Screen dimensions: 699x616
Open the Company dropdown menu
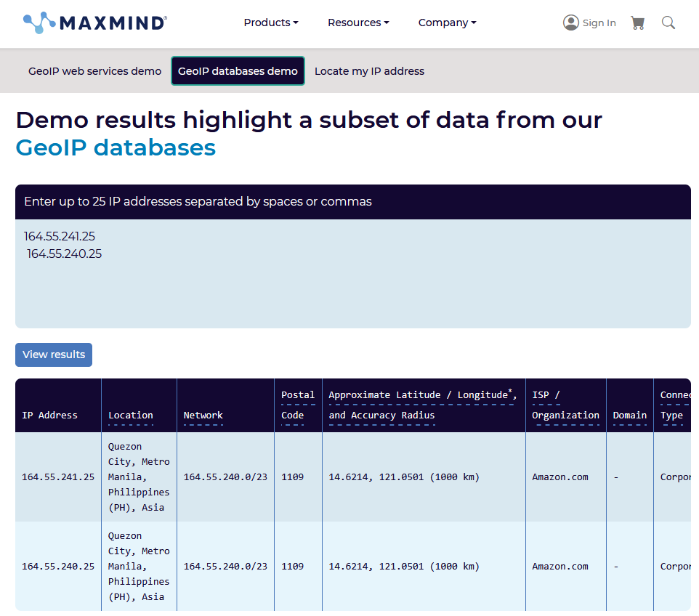(x=447, y=23)
